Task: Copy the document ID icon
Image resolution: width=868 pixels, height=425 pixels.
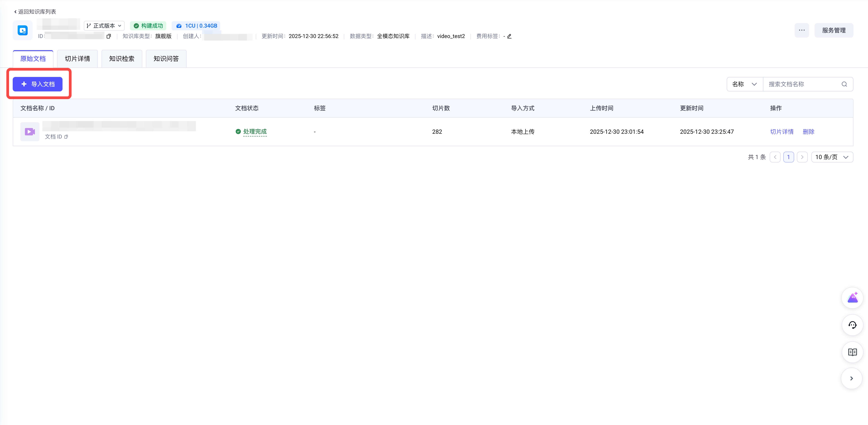Action: tap(66, 137)
